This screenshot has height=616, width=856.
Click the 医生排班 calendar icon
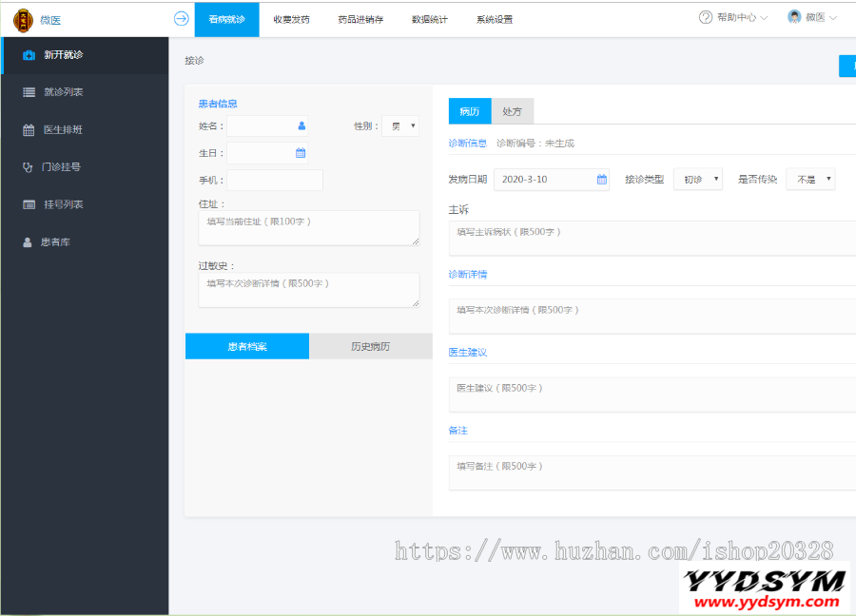click(x=29, y=130)
